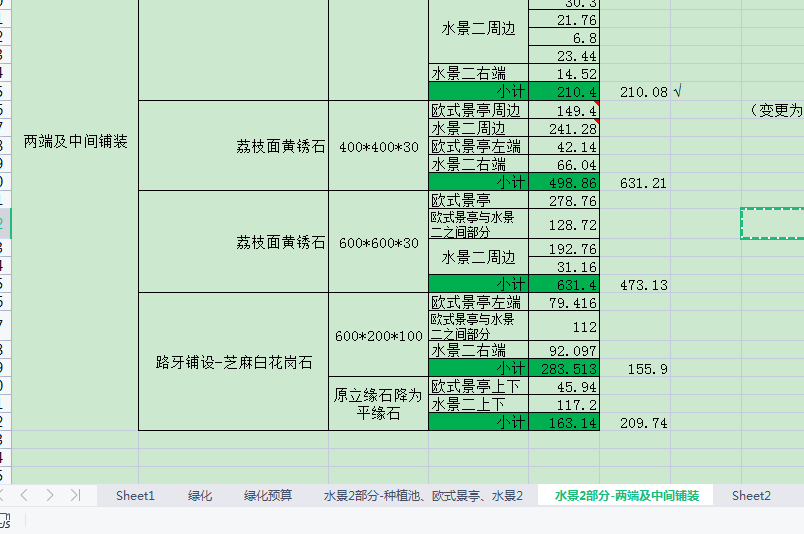Select the cell 路牙铺设-芝麻白花岗石

(233, 362)
